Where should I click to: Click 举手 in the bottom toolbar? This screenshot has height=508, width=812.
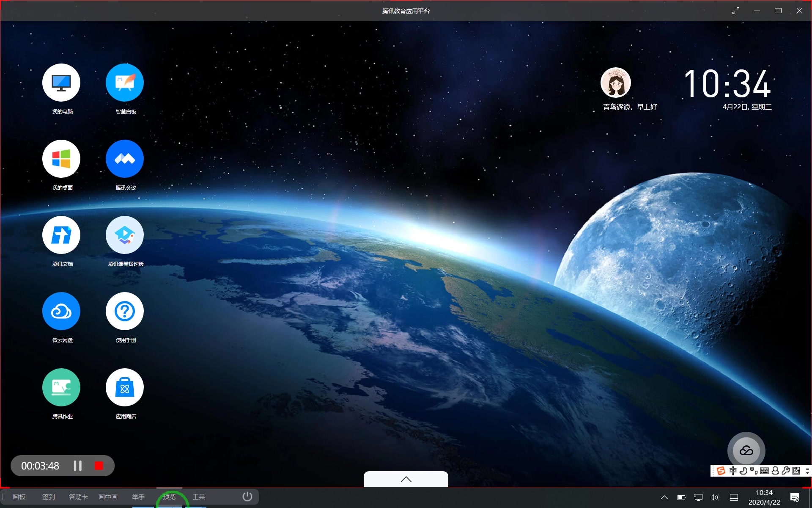pyautogui.click(x=138, y=497)
